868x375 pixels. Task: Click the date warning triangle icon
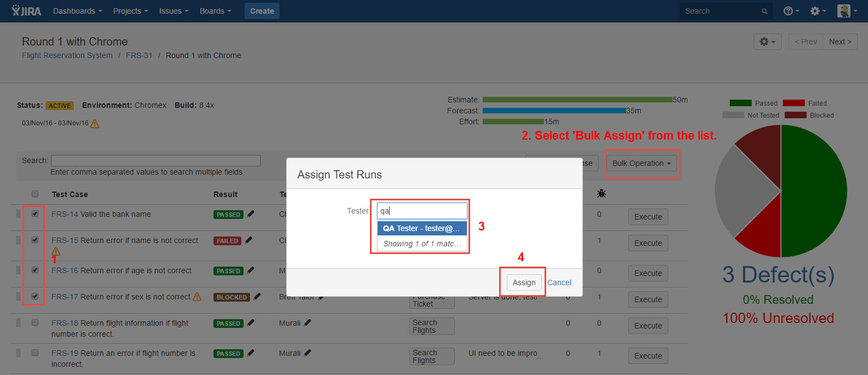coord(95,124)
